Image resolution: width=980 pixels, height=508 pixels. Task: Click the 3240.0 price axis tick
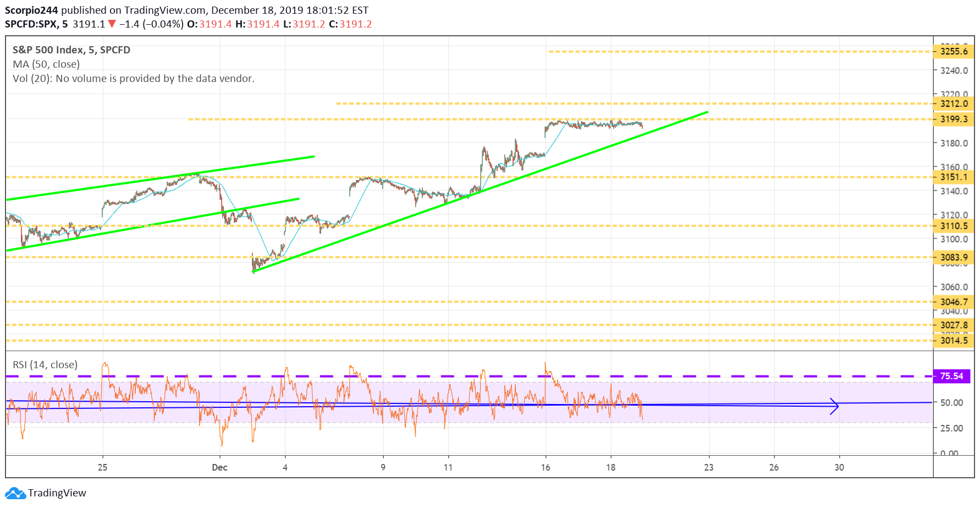coord(954,70)
